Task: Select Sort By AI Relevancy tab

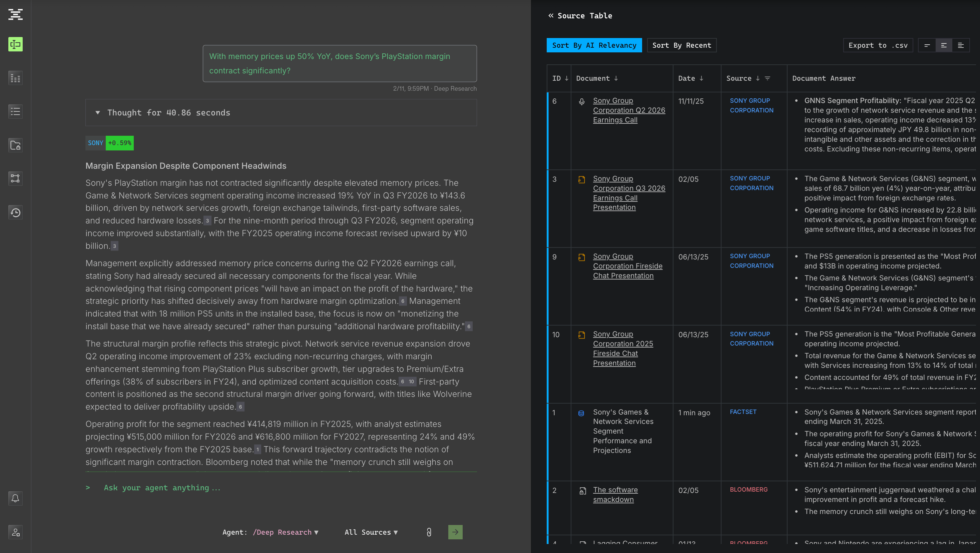Action: pyautogui.click(x=594, y=45)
